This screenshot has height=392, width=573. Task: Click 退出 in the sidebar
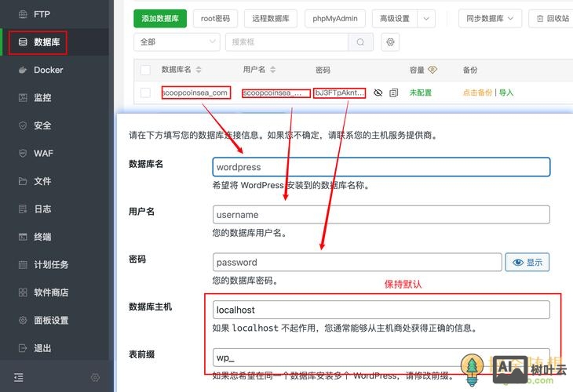click(x=55, y=348)
